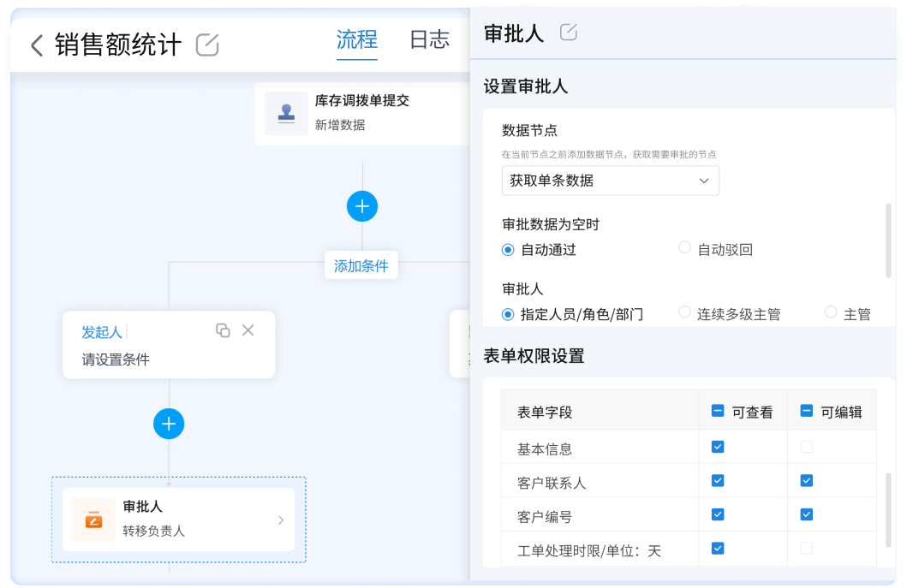Select the 审批人 转移负责人 node
The image size is (907, 588).
(179, 520)
